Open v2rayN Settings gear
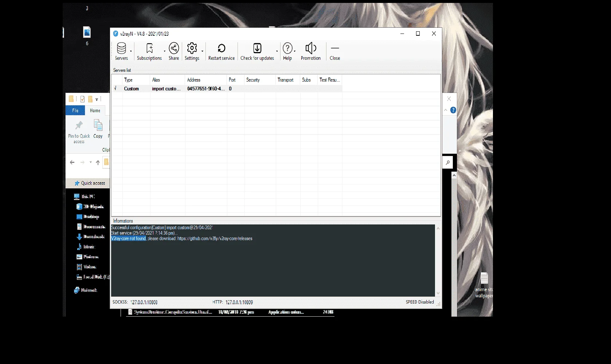Screen dimensions: 611x364 192,51
